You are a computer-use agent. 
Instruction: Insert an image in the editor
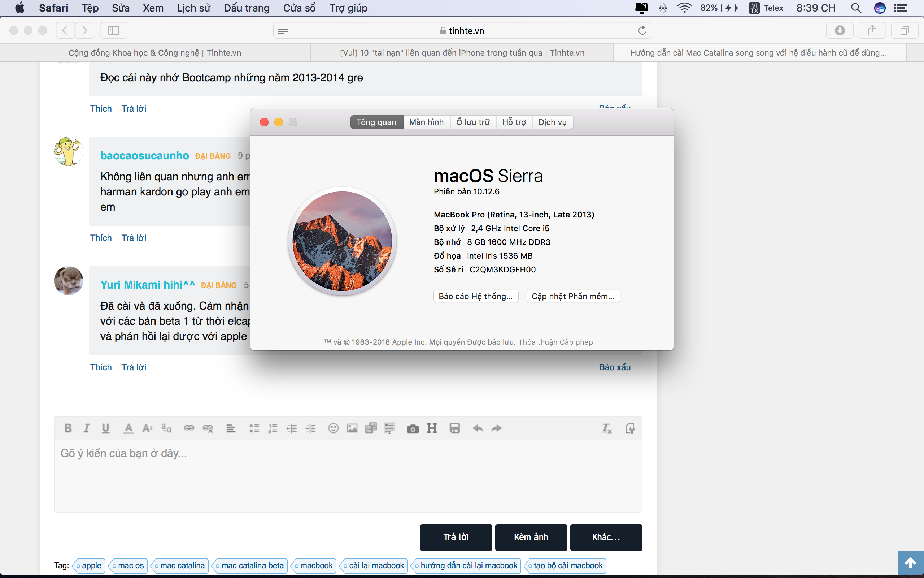coord(352,428)
